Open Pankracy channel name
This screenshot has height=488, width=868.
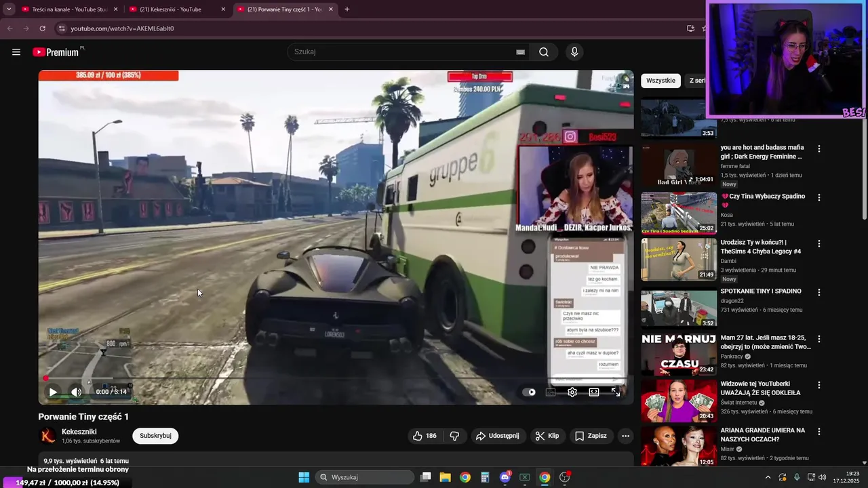[732, 356]
